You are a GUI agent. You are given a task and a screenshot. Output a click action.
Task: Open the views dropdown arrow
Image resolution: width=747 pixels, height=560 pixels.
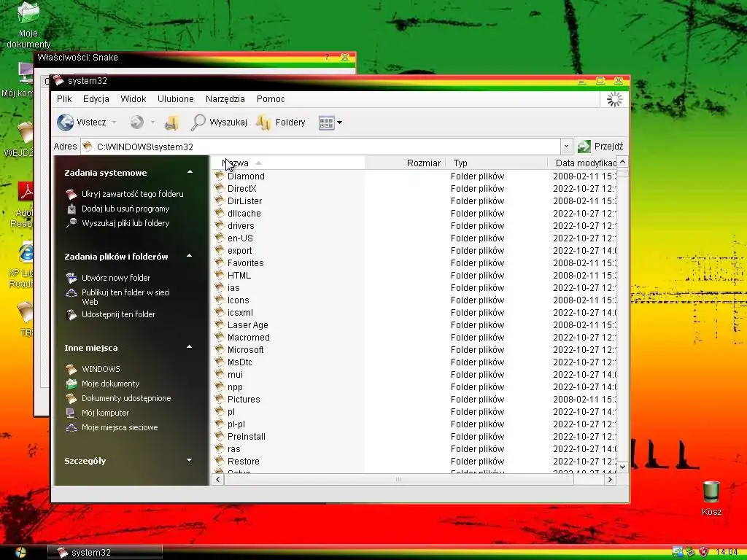point(340,122)
